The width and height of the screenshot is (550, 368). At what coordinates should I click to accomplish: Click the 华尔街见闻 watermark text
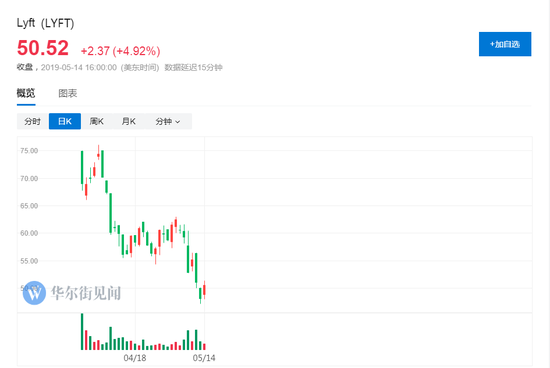coord(86,293)
